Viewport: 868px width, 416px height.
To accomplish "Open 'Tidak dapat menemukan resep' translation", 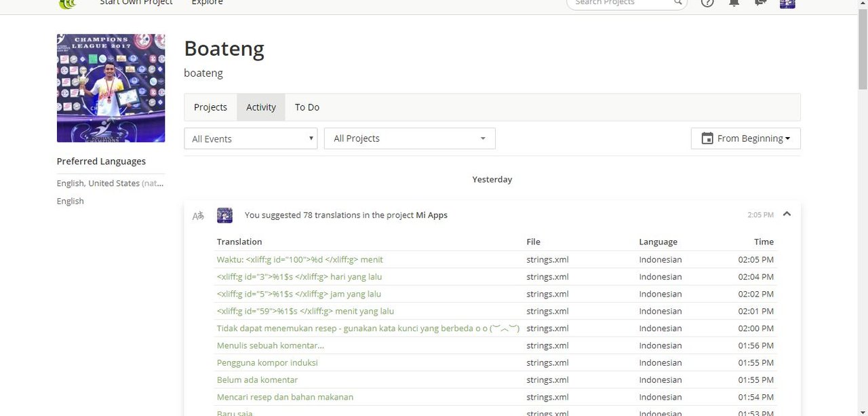I will pos(368,328).
